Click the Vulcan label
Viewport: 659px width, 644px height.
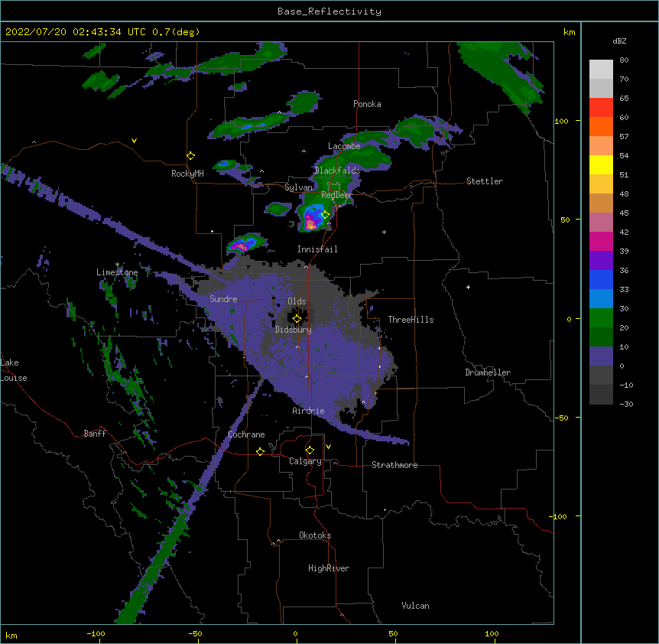click(x=415, y=606)
